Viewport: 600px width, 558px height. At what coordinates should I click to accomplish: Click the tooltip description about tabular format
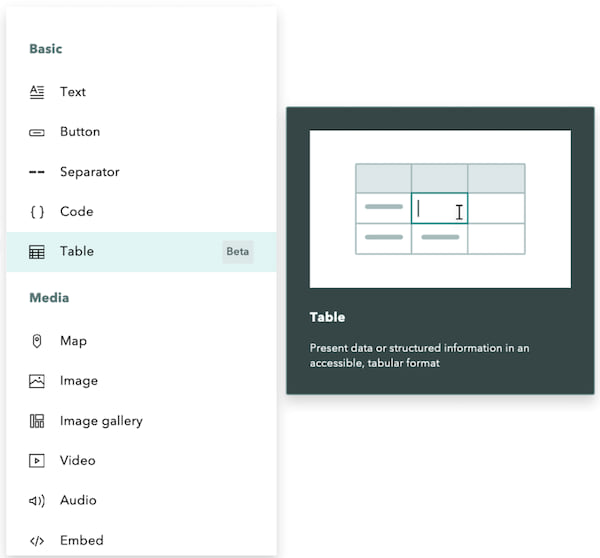point(419,356)
